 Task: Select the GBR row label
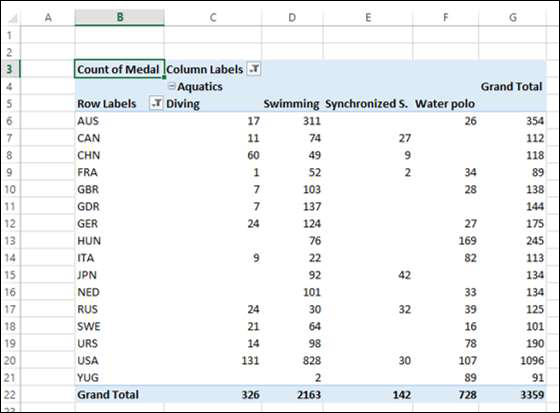[88, 189]
